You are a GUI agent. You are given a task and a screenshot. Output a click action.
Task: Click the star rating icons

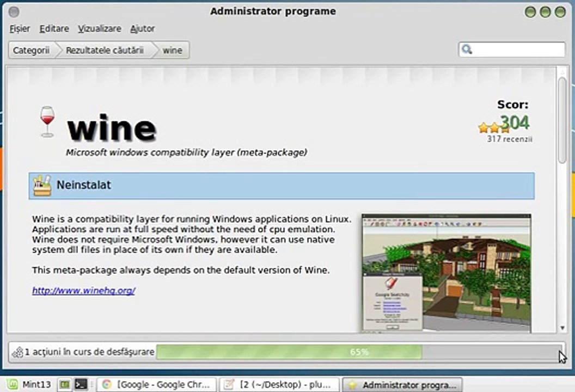[493, 127]
